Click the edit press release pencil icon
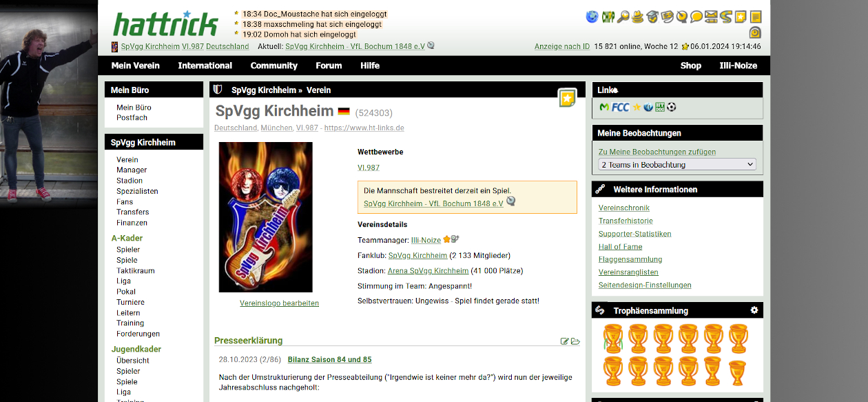The height and width of the screenshot is (402, 868). point(565,341)
